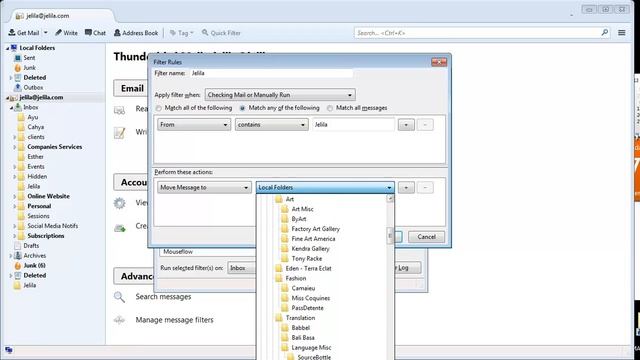The height and width of the screenshot is (360, 640).
Task: Click the folder list scrollbar thumb
Action: [390, 236]
